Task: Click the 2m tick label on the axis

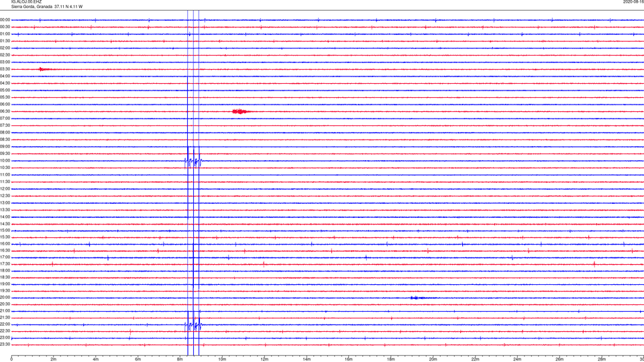Action: coord(54,359)
